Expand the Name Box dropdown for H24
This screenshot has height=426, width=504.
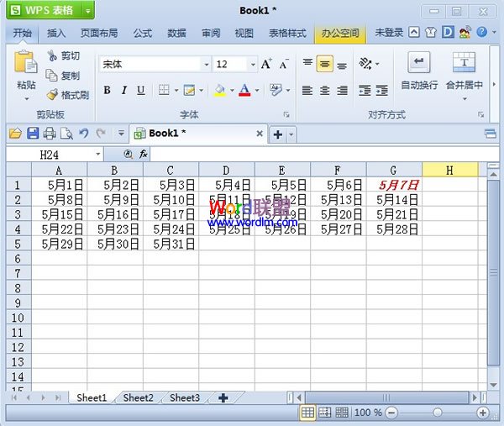pyautogui.click(x=98, y=155)
